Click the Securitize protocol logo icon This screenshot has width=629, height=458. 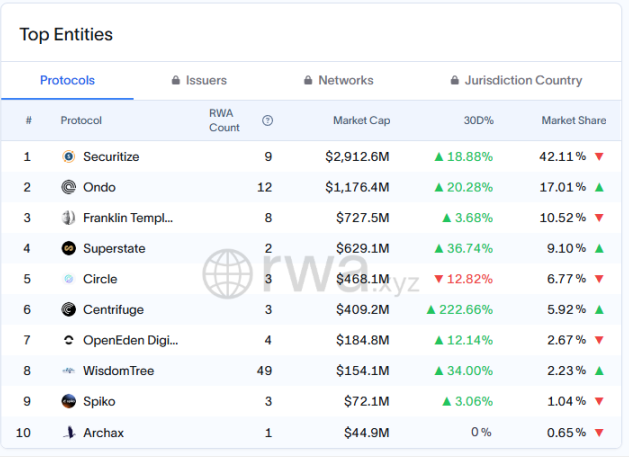(69, 156)
